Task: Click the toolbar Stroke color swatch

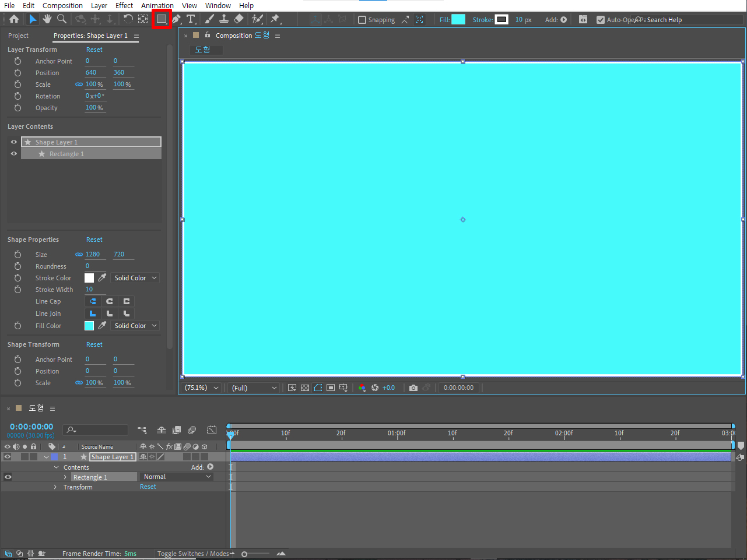Action: pyautogui.click(x=501, y=19)
